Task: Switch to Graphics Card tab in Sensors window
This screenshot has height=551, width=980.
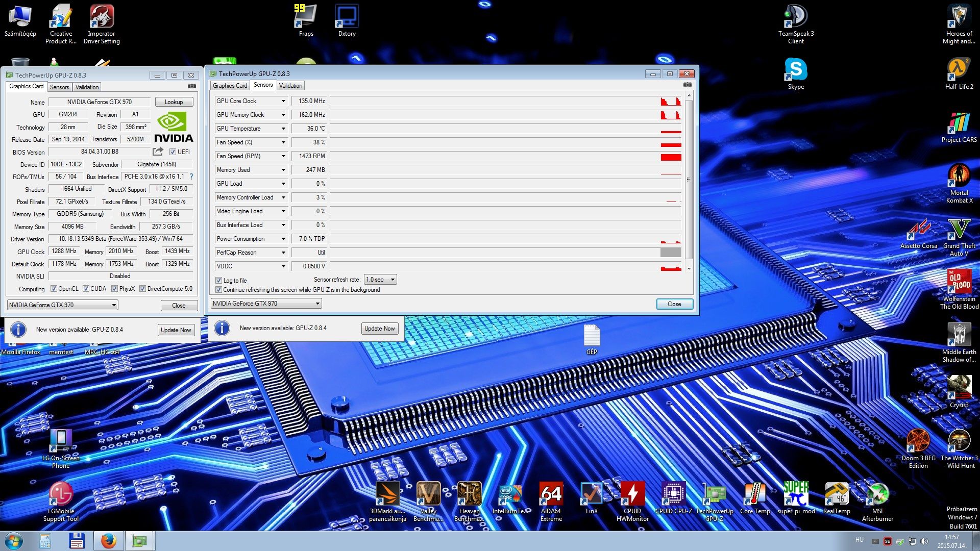Action: tap(230, 86)
